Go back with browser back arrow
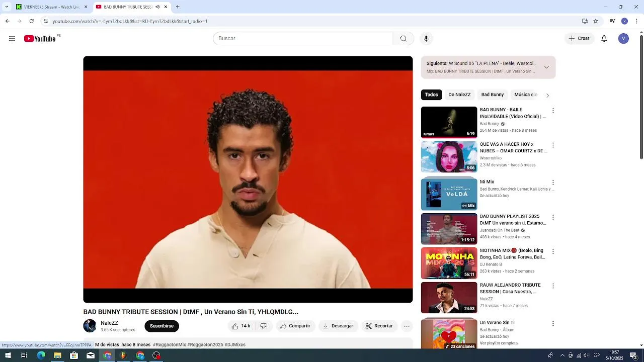This screenshot has width=644, height=362. (x=7, y=21)
